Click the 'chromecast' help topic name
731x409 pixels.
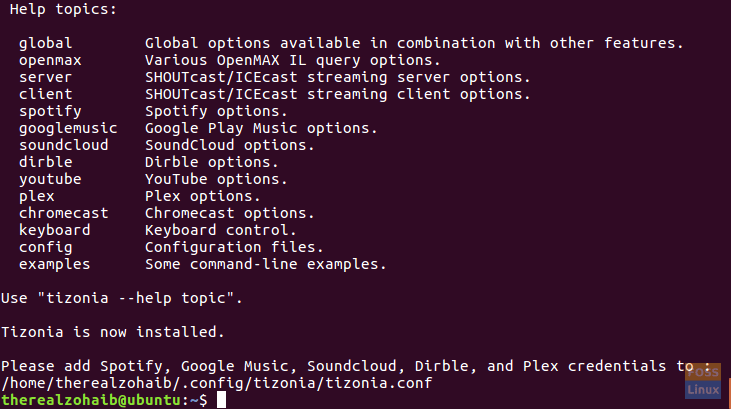[x=64, y=213]
